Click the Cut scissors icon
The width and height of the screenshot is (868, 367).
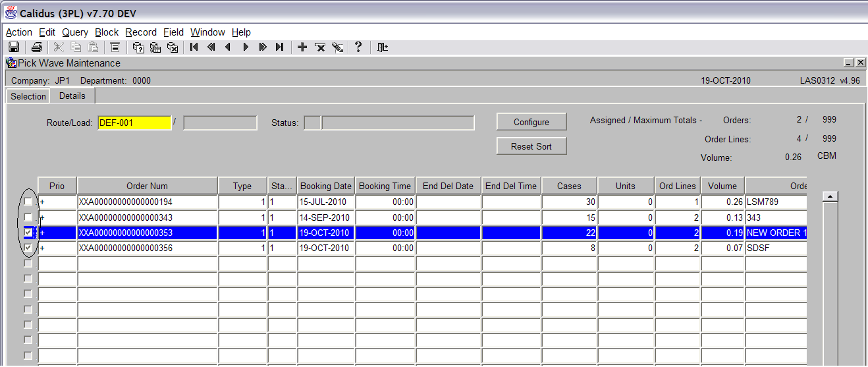pos(59,47)
